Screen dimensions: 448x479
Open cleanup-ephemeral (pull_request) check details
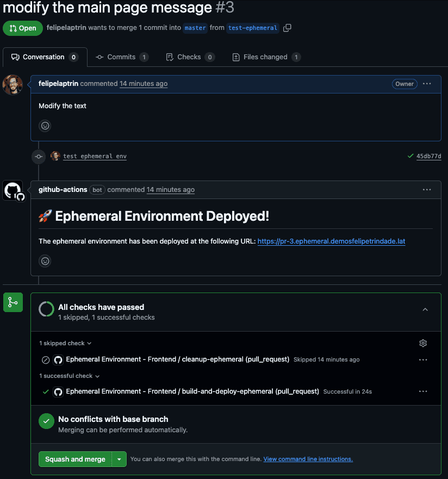177,359
